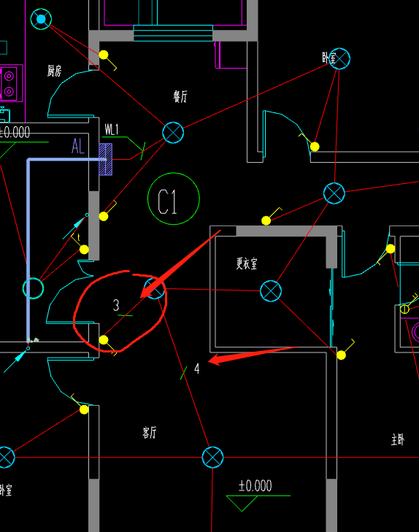This screenshot has height=532, width=419.
Task: Select the yellow switch marked with letter t
Action: [84, 250]
